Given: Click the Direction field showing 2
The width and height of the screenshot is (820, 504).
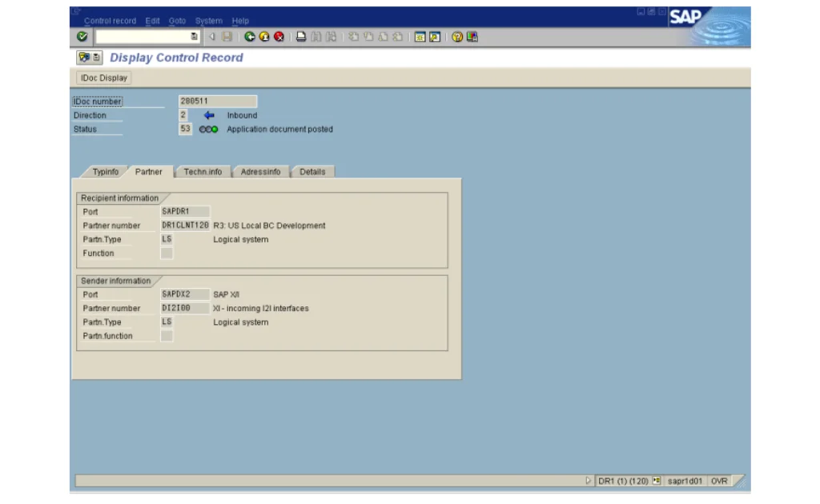Looking at the screenshot, I should click(x=183, y=115).
